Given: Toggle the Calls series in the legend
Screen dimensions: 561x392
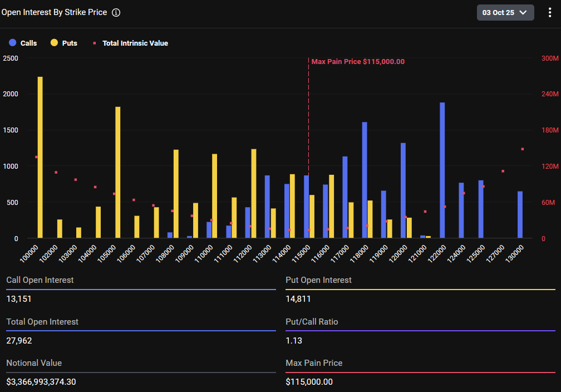Looking at the screenshot, I should pyautogui.click(x=28, y=43).
